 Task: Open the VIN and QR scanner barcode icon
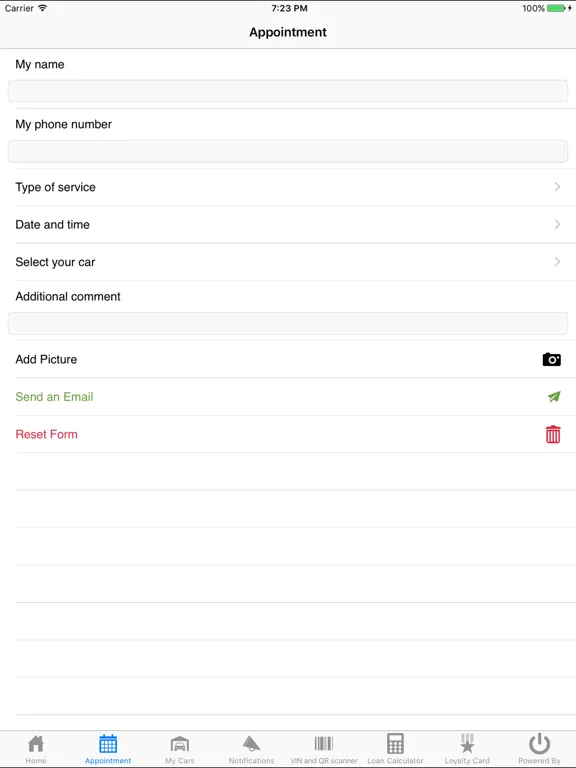tap(324, 744)
